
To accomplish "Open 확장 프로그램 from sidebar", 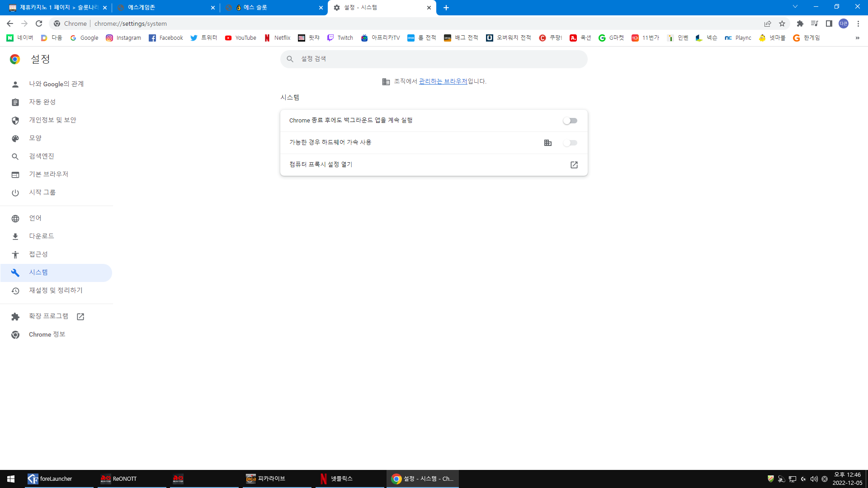I will pos(56,316).
